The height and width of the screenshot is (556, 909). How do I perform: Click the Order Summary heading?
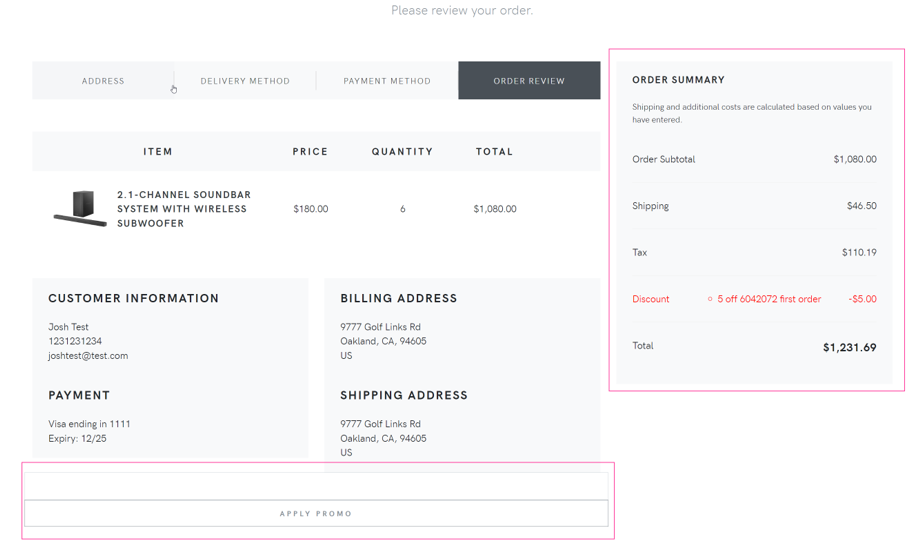pos(678,80)
